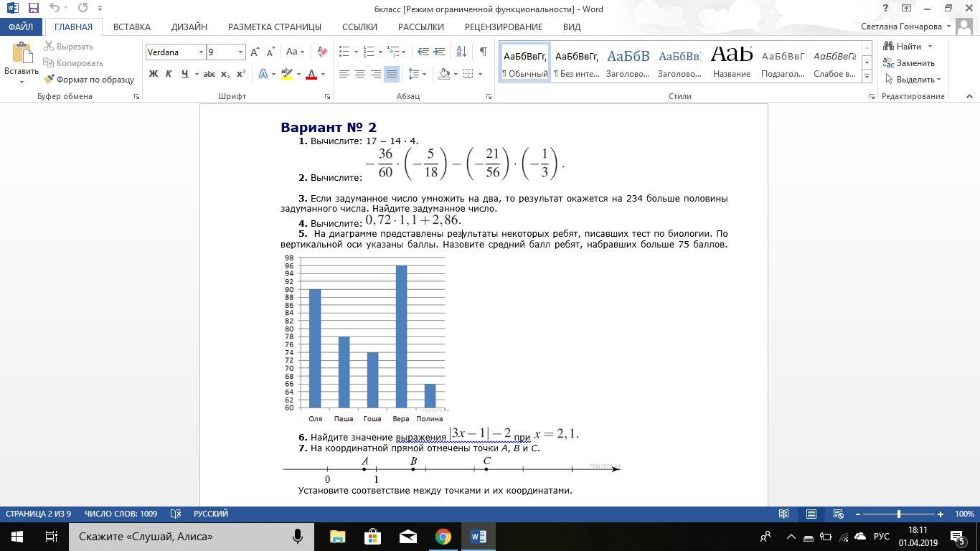Click the Paste (Вставить) clipboard icon
Screen dimensions: 980x551
22,54
